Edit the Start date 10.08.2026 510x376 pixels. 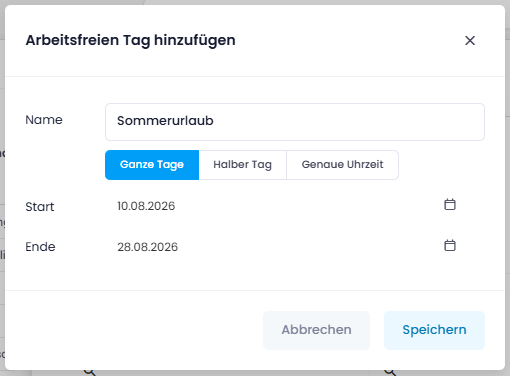coord(146,206)
